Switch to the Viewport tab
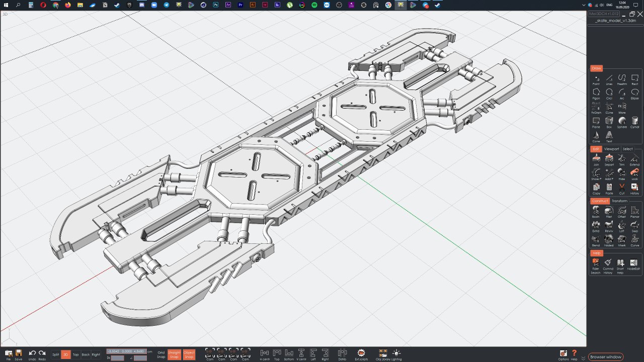Image resolution: width=644 pixels, height=362 pixels. click(x=612, y=149)
